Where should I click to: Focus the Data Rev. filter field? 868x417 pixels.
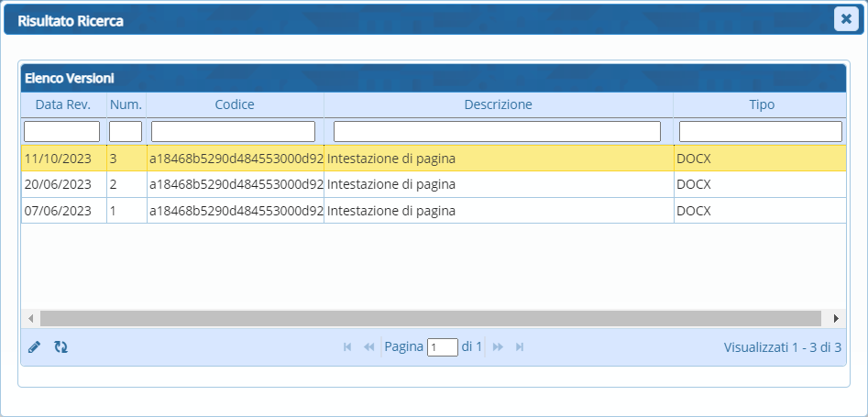[x=61, y=131]
